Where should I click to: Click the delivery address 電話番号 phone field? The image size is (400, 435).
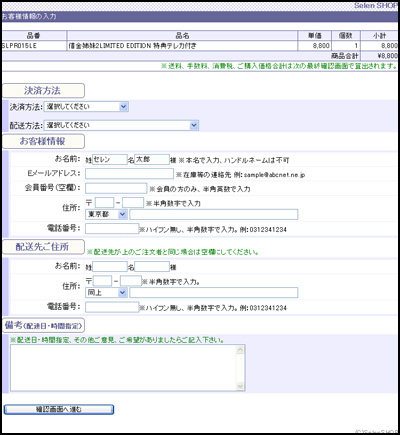pyautogui.click(x=112, y=307)
